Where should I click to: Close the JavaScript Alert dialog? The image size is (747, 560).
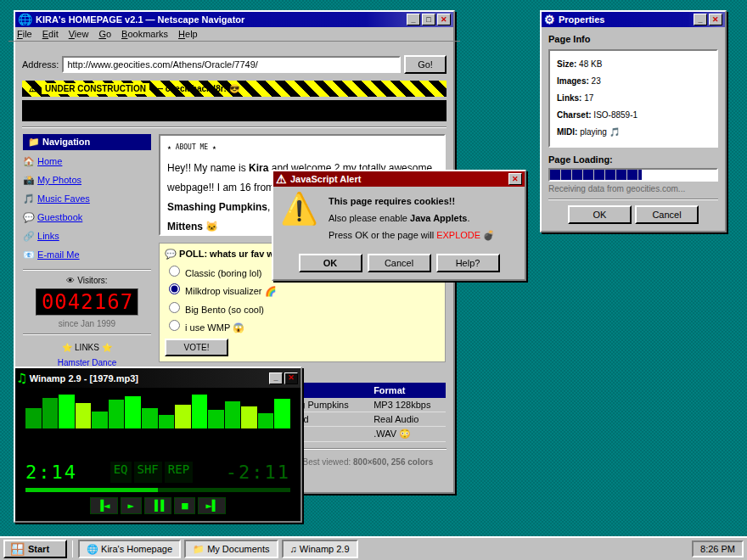(x=514, y=178)
